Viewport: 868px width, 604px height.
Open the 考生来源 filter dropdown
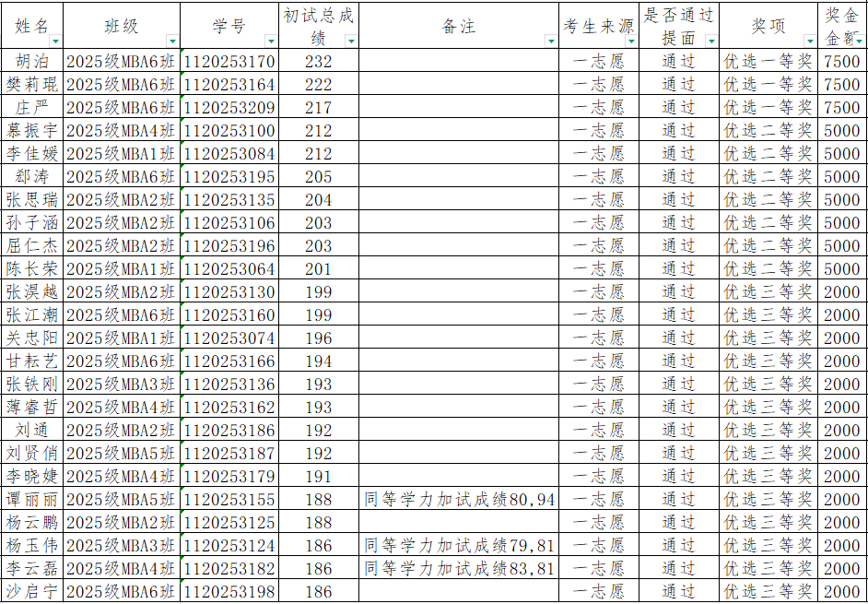point(630,41)
